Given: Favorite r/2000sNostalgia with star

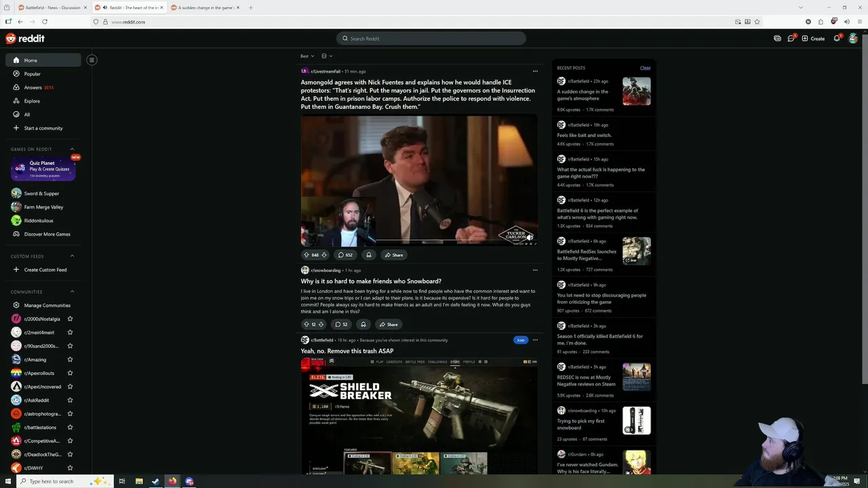Looking at the screenshot, I should coord(70,319).
